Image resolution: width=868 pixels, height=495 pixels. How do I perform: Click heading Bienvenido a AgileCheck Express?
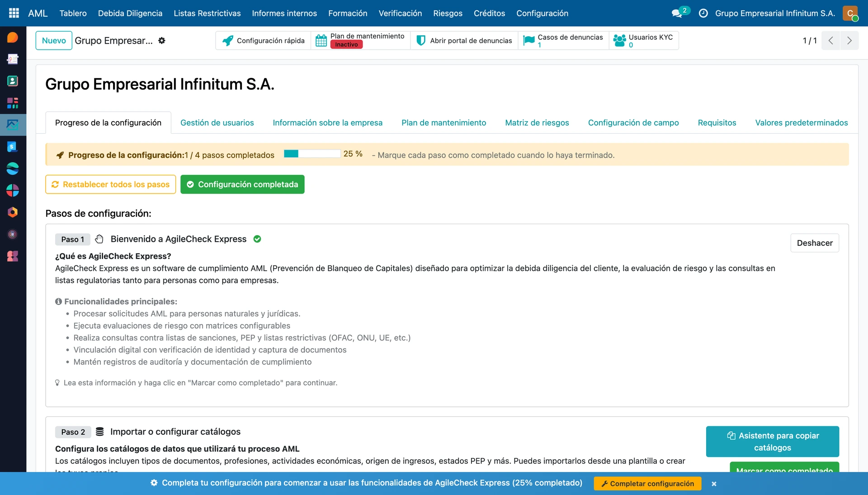(x=179, y=239)
